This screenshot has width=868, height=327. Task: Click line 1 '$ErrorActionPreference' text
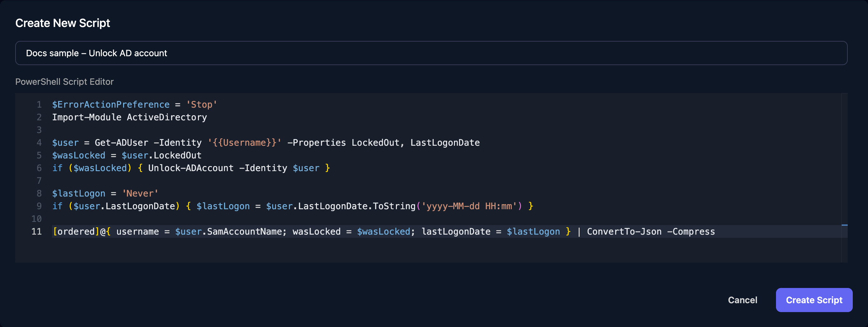(110, 104)
